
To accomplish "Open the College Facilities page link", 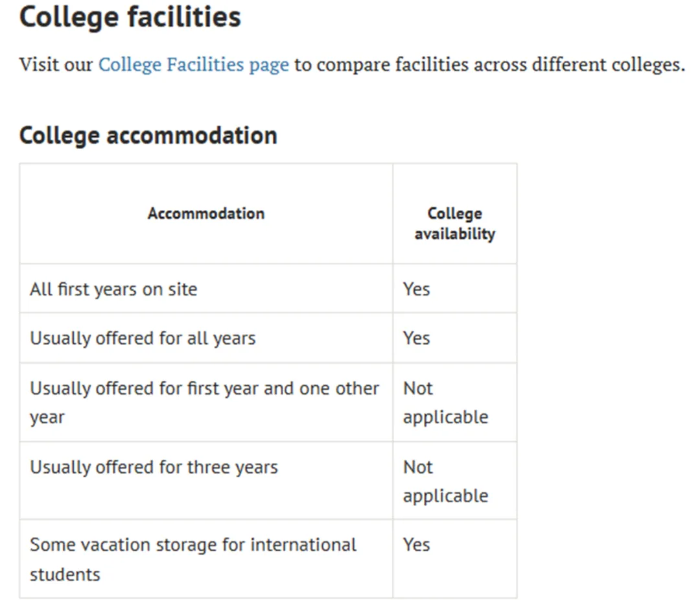I will click(193, 65).
